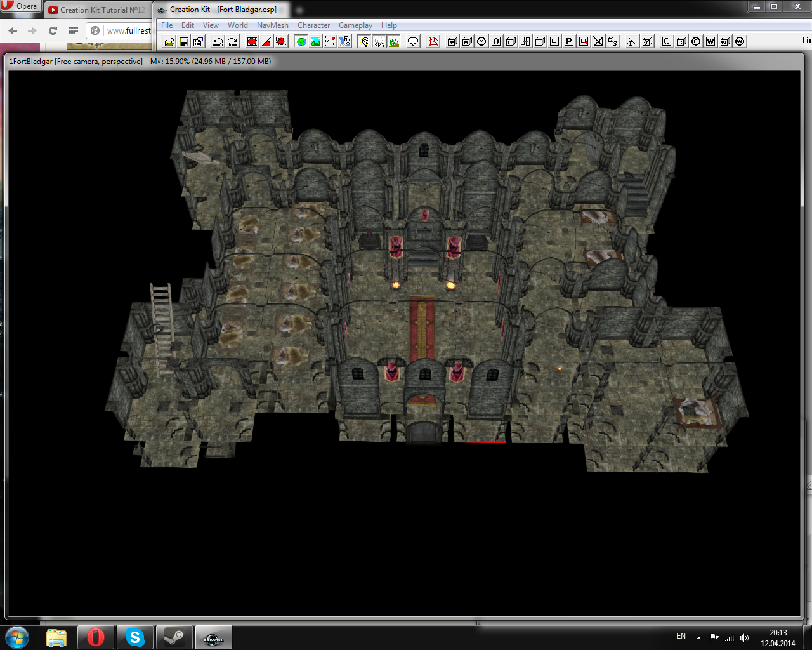Open dialogue speech bubble tool
The image size is (812, 650).
coord(413,41)
